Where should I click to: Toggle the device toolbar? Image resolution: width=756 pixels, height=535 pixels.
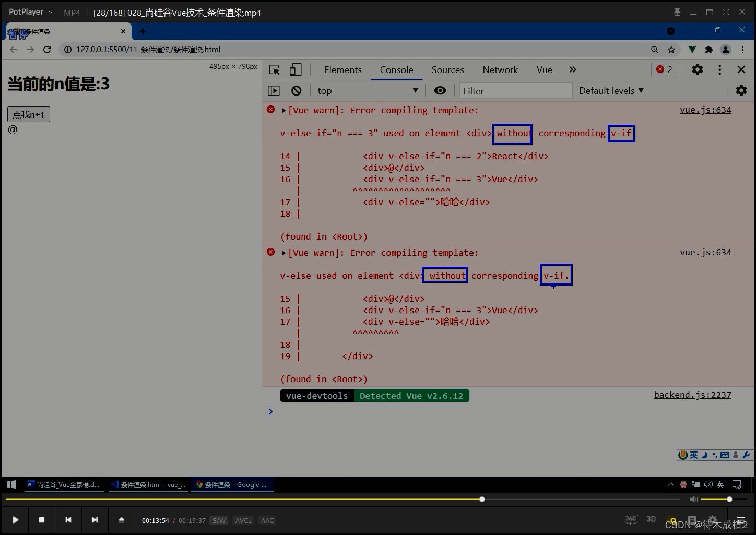pos(296,70)
